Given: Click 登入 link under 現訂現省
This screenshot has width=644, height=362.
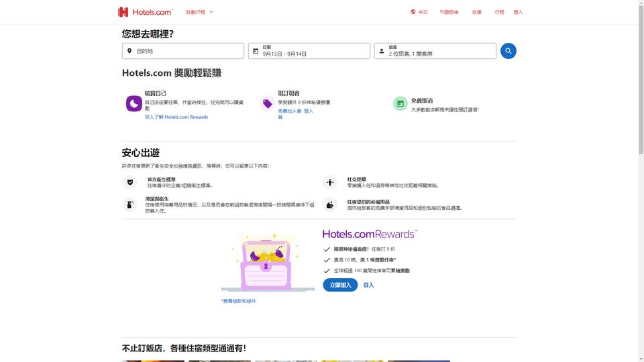Looking at the screenshot, I should pyautogui.click(x=309, y=111).
